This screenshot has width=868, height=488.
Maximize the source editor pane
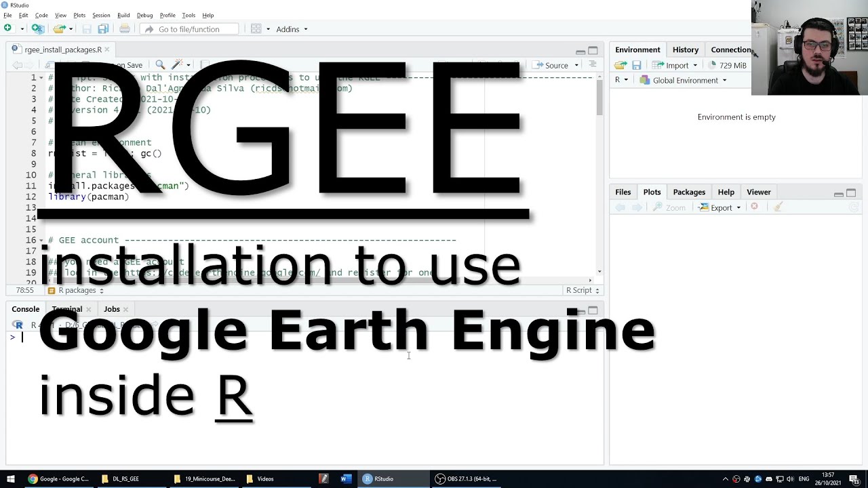coord(593,51)
